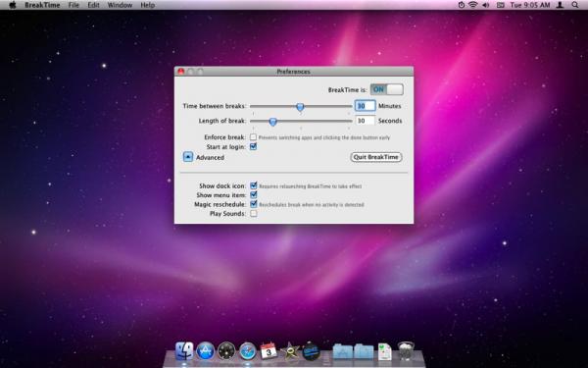Click the volume speaker icon
The width and height of the screenshot is (588, 368).
click(486, 5)
